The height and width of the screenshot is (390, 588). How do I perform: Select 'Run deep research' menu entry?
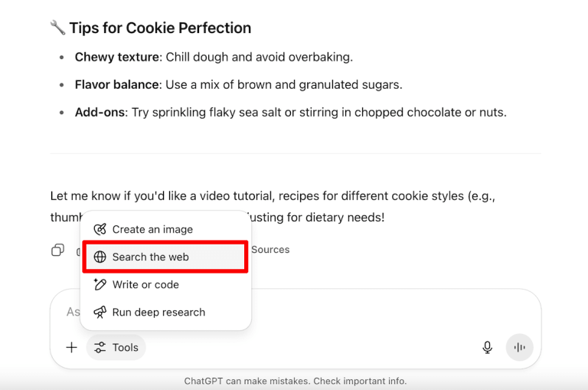click(158, 313)
